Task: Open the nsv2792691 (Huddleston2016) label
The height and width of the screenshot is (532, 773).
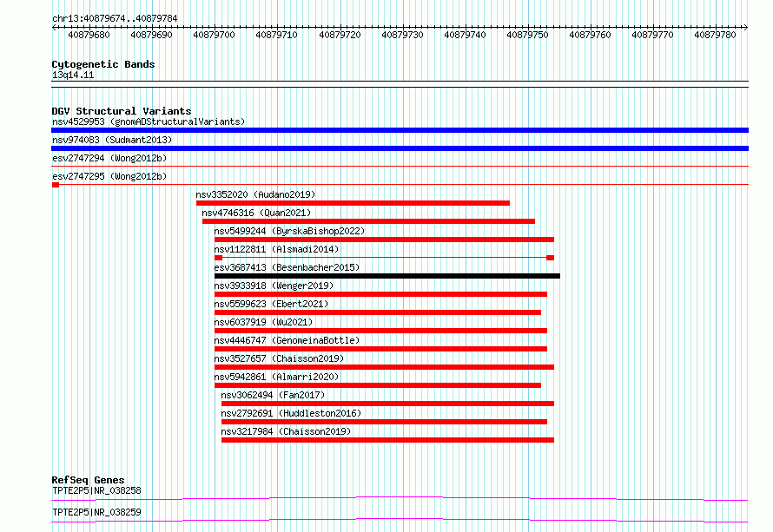Action: coord(291,413)
